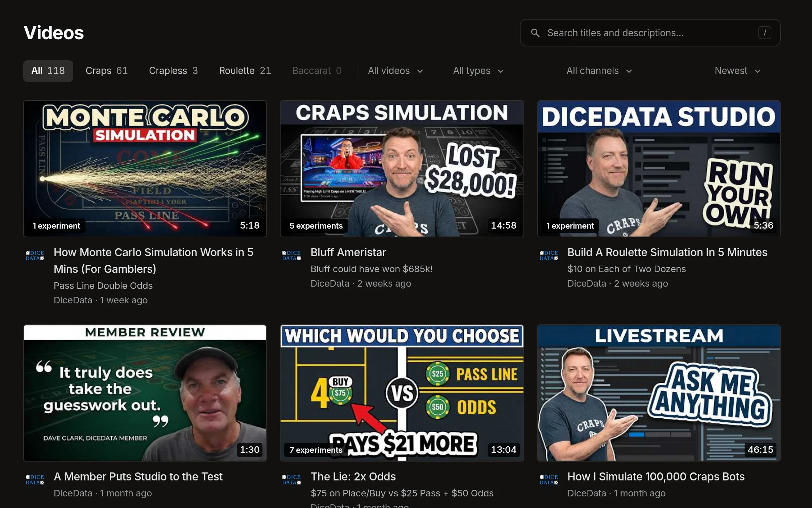Image resolution: width=812 pixels, height=508 pixels.
Task: Click DiceData logo beside Build A Roulette Simulation
Action: (x=549, y=255)
